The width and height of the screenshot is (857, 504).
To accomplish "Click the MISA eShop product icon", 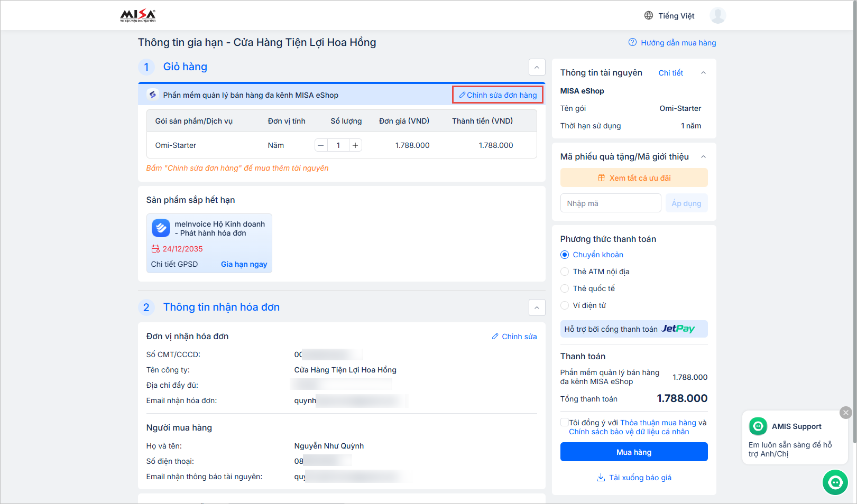I will pos(153,95).
